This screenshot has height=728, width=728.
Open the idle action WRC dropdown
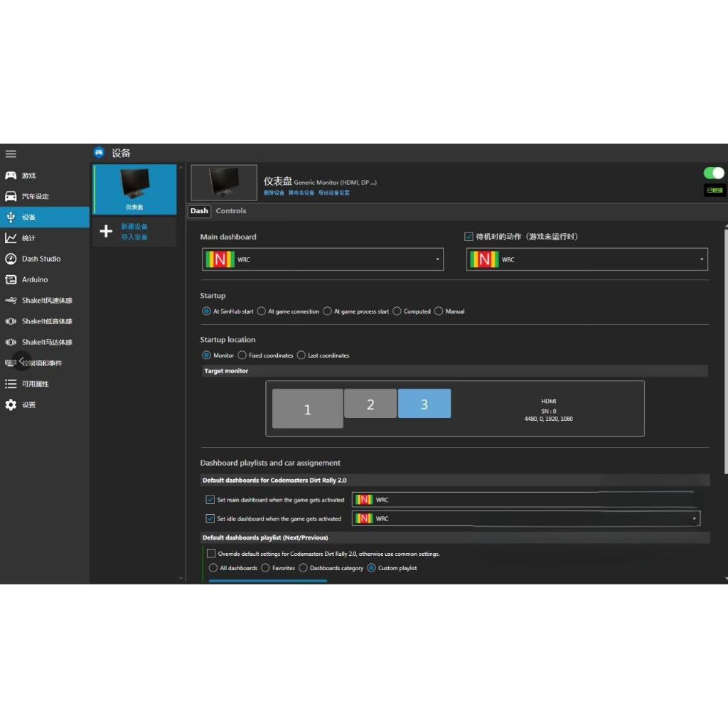click(x=587, y=259)
